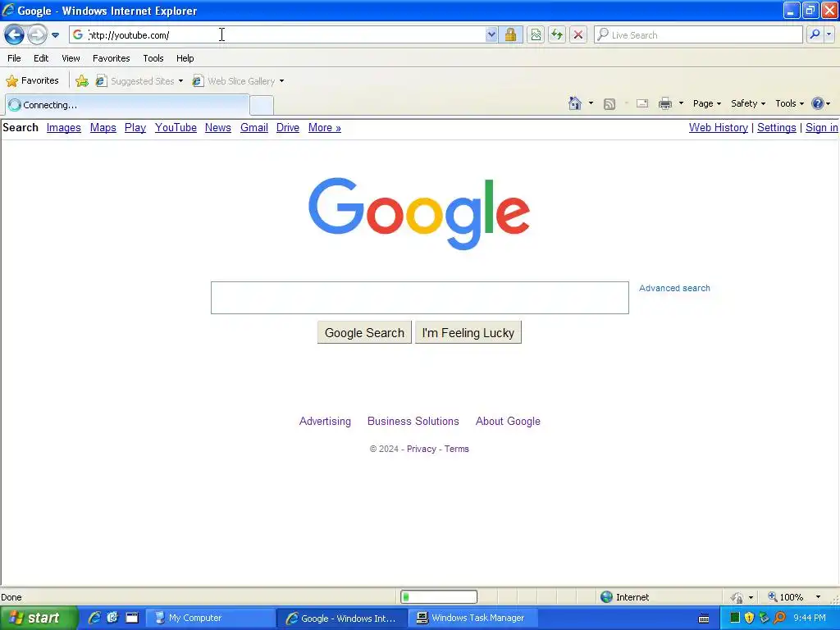Viewport: 840px width, 630px height.
Task: Open the Edit menu
Action: (x=41, y=58)
